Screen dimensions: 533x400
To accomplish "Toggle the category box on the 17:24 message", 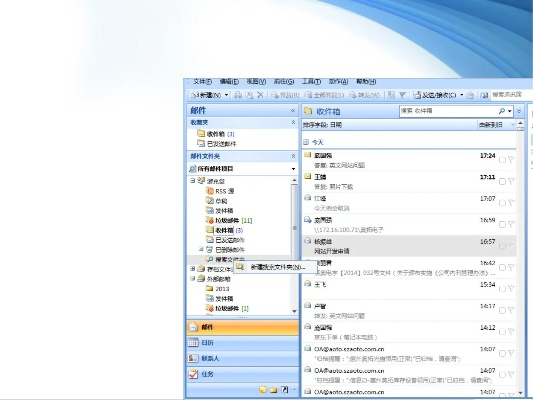I will click(x=502, y=160).
